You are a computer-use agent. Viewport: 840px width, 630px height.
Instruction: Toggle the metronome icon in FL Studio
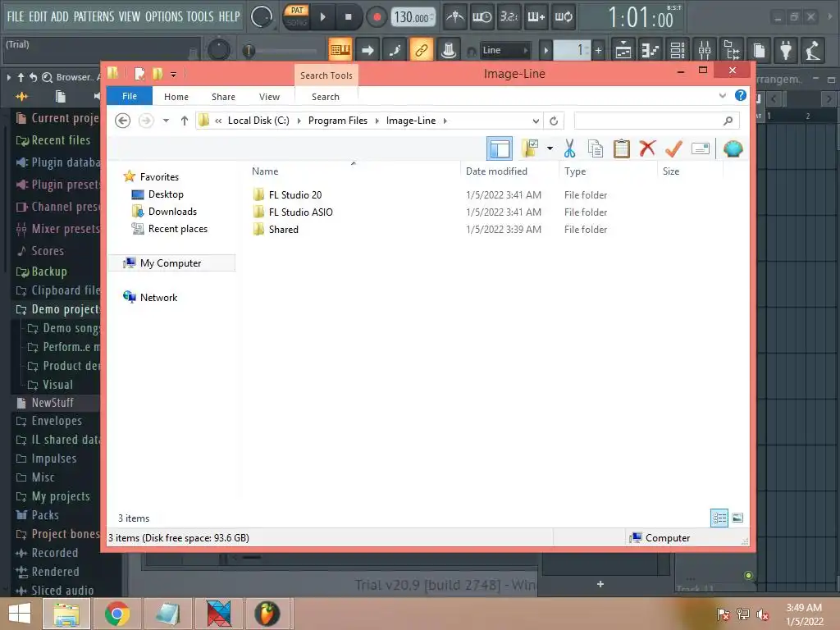455,17
